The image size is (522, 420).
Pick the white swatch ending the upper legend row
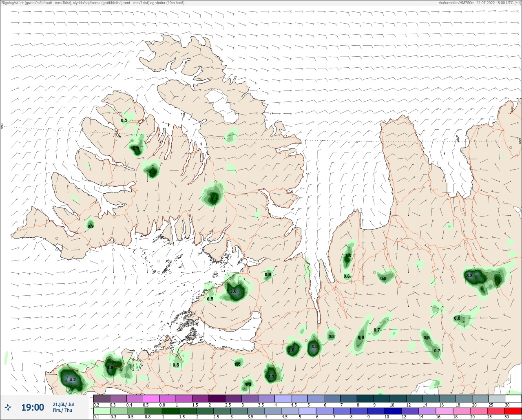(513, 398)
